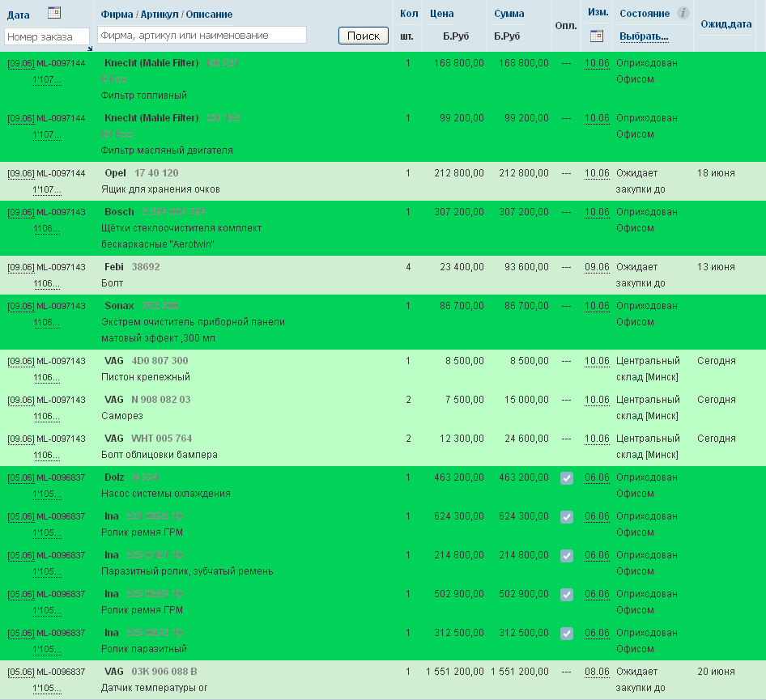Click the Паразитный ролик, зубчатый ремень description
This screenshot has height=700, width=766.
(x=187, y=571)
